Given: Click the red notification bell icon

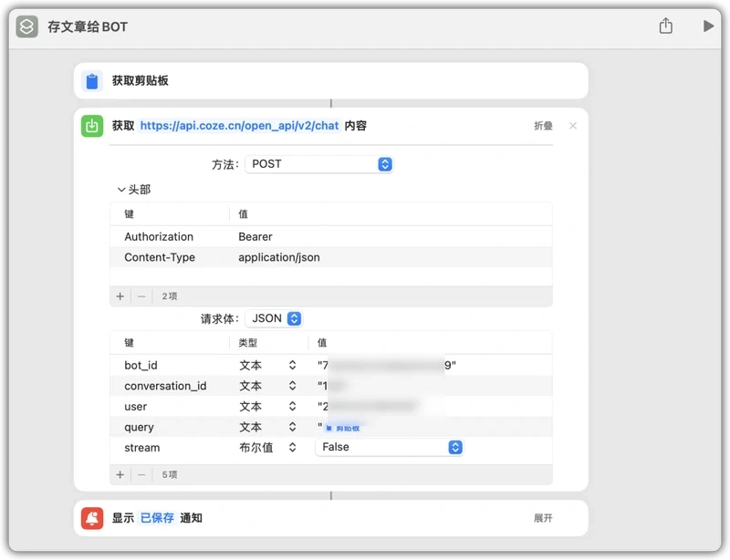Looking at the screenshot, I should pyautogui.click(x=92, y=518).
